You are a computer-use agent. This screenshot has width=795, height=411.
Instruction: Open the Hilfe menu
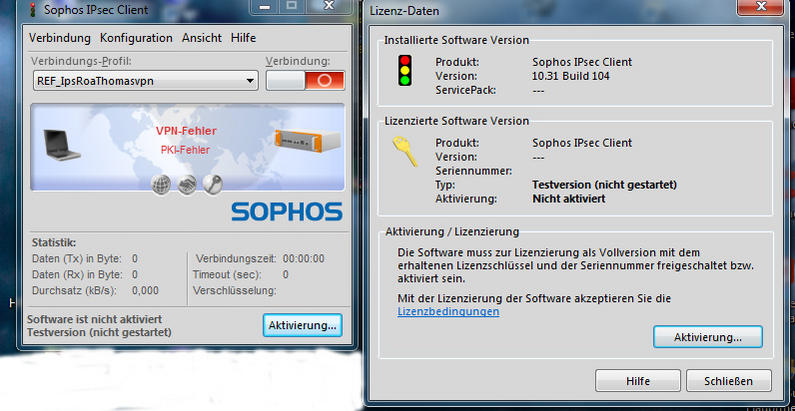pyautogui.click(x=243, y=38)
